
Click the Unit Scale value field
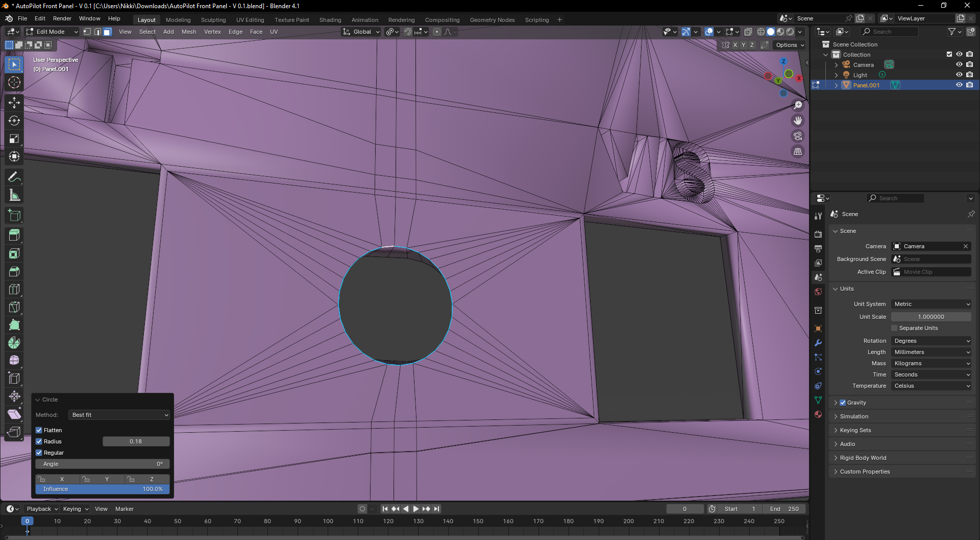tap(932, 317)
